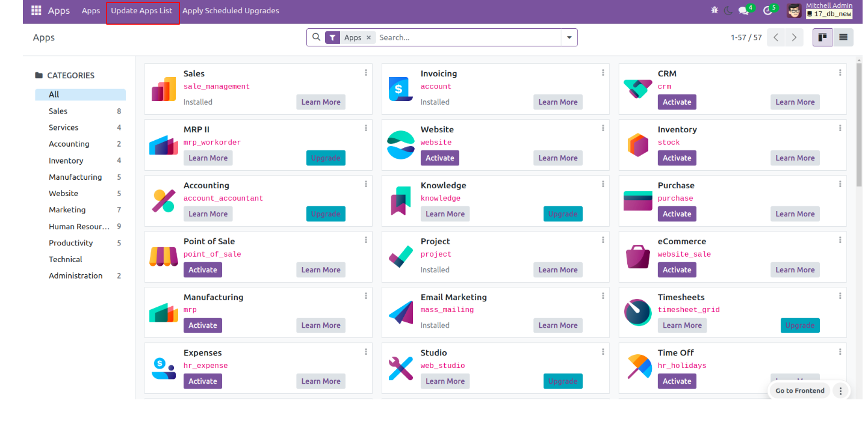Viewport: 868px width, 421px height.
Task: Remove the Apps filter facet
Action: pos(369,37)
